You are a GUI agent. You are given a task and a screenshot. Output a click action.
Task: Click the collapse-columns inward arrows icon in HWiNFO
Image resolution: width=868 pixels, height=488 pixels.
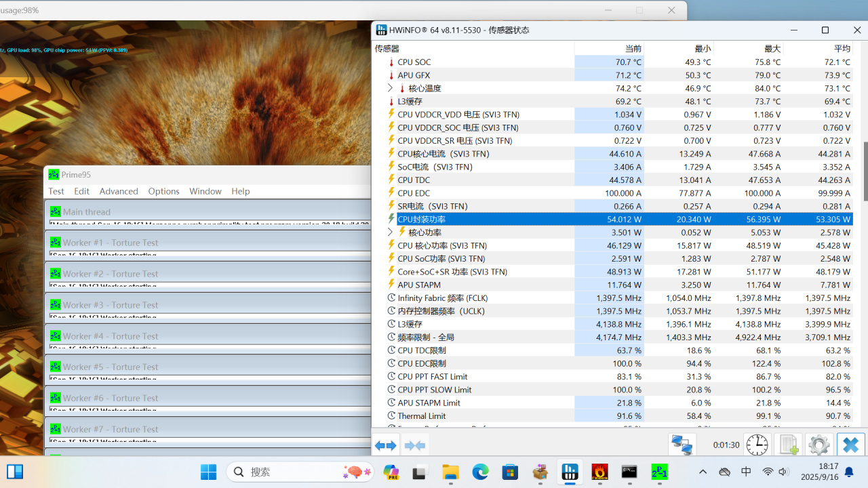coord(415,445)
